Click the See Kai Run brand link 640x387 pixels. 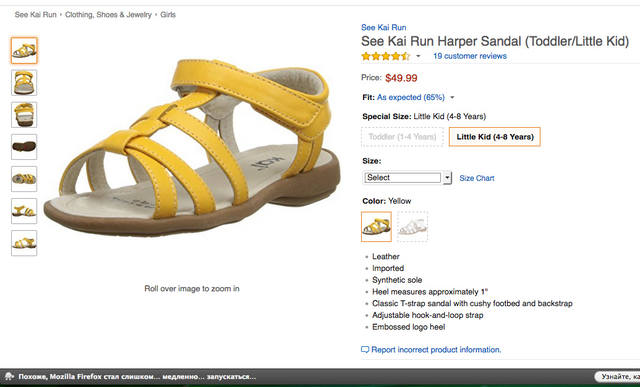point(384,27)
